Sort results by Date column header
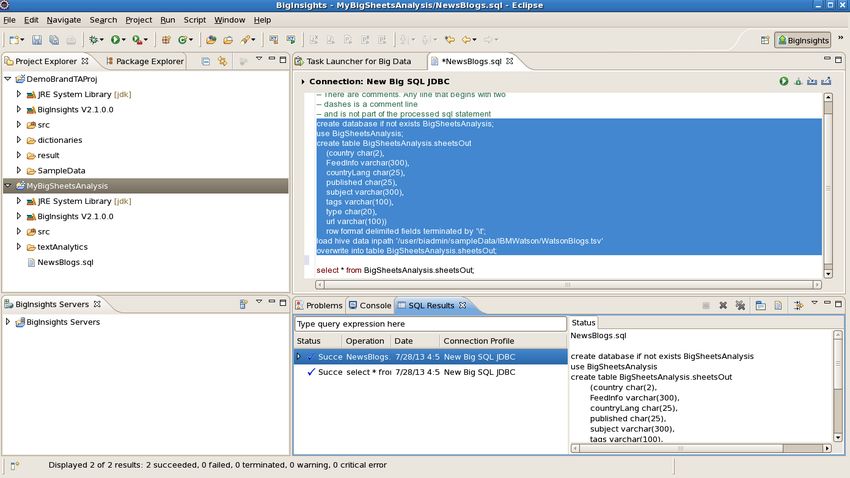 coord(414,341)
